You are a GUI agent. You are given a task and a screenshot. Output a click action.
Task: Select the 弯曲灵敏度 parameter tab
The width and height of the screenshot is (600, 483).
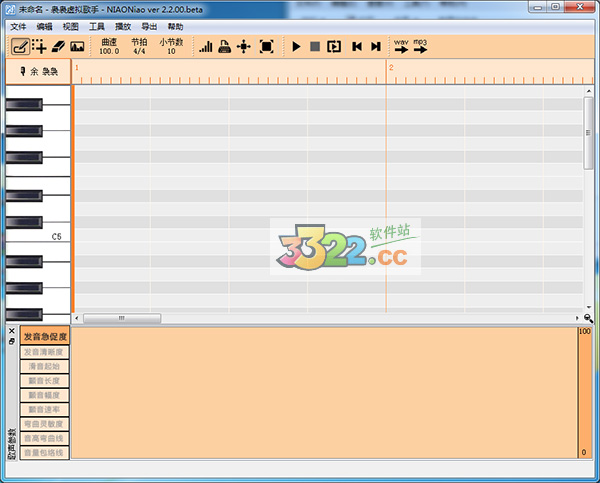(x=44, y=424)
